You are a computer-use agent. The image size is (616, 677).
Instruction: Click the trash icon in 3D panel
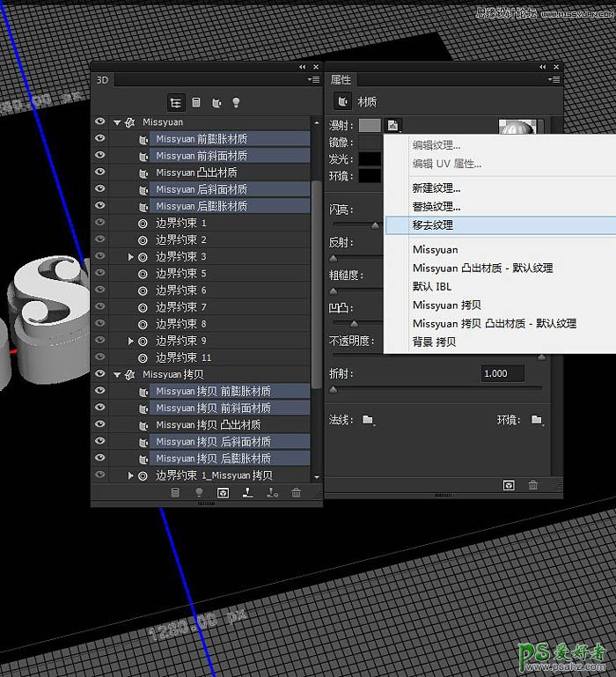coord(297,493)
